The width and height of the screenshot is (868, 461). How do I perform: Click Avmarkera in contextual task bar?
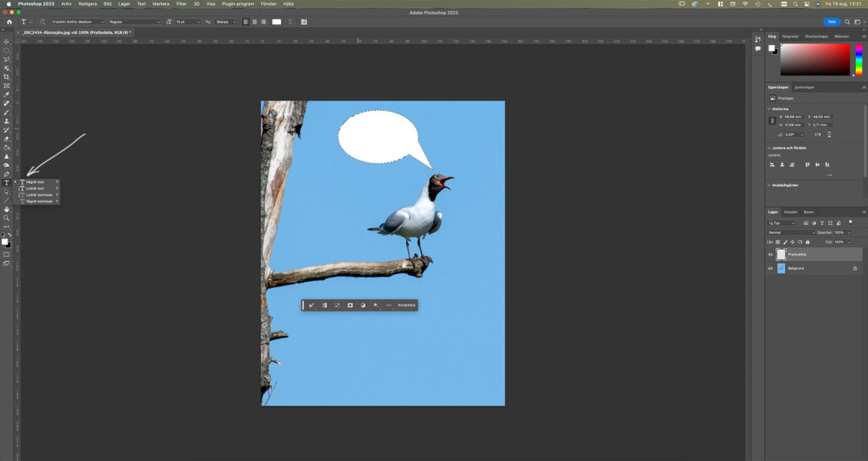(x=407, y=305)
